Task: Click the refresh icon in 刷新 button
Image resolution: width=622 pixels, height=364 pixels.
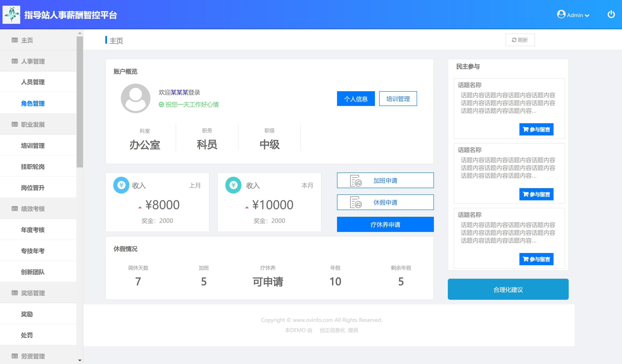Action: 514,40
